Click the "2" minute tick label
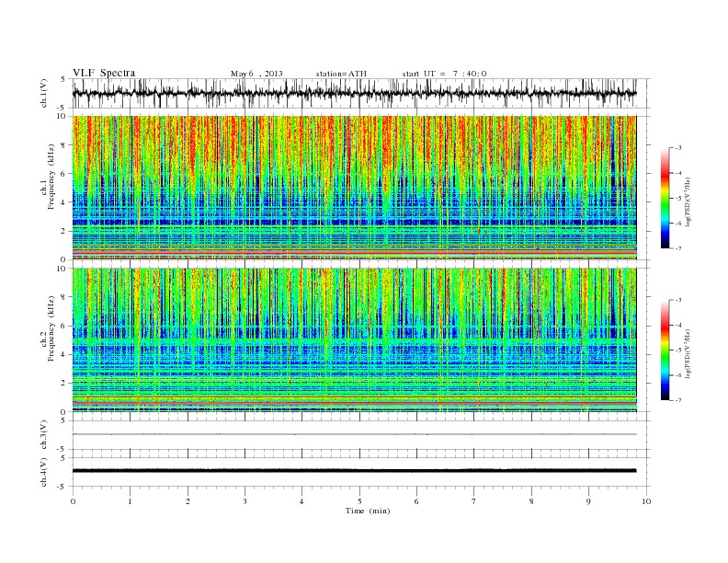Image resolution: width=728 pixels, height=563 pixels. (x=188, y=501)
